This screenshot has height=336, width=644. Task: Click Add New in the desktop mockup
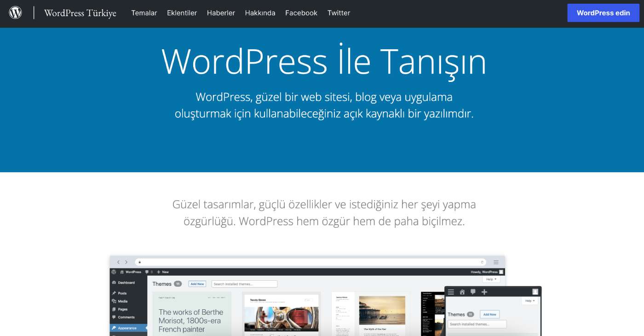(197, 284)
